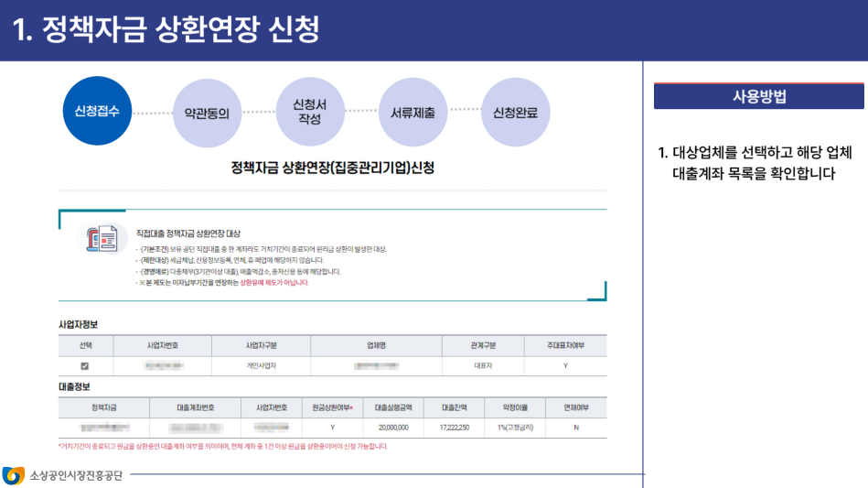868x488 pixels.
Task: Click the 사업자번호 header in 사업자정보 table
Action: (162, 346)
